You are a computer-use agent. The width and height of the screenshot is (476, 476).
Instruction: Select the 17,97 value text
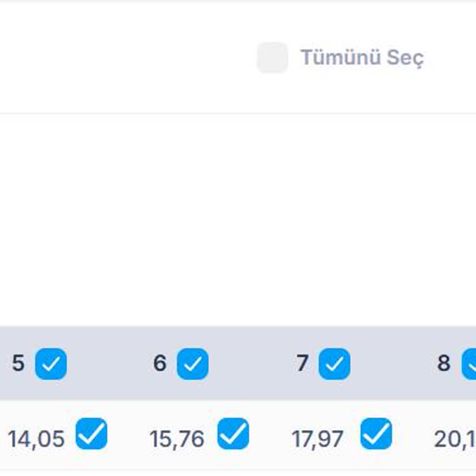click(317, 439)
